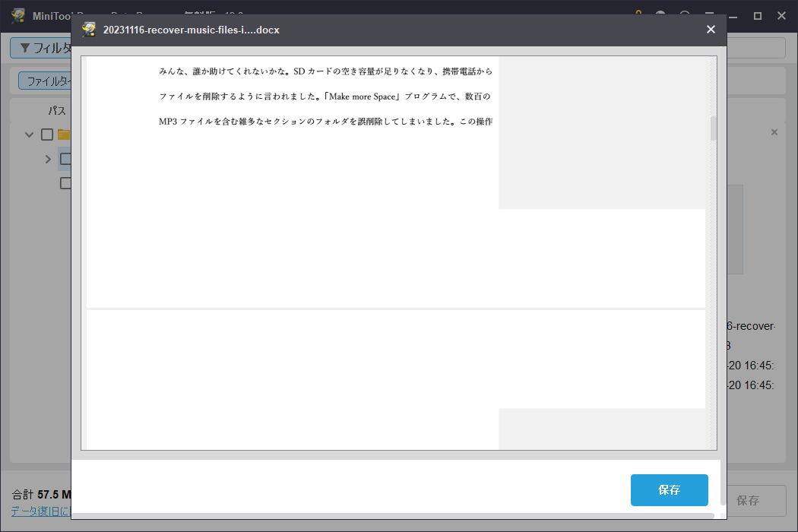Click the funnel icon on the フィルタ button
Image resolution: width=798 pixels, height=532 pixels.
click(24, 47)
